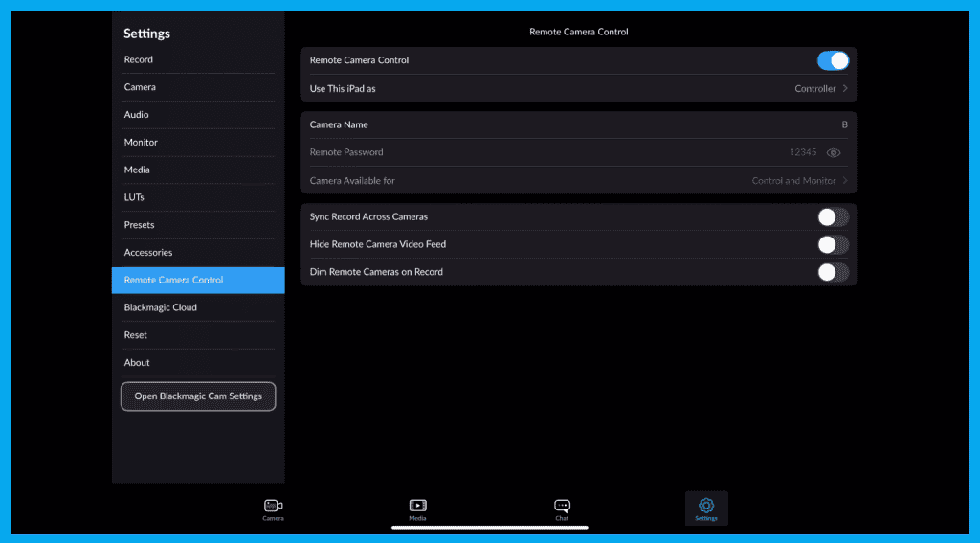This screenshot has width=980, height=543.
Task: Open Presets settings section
Action: [x=140, y=225]
